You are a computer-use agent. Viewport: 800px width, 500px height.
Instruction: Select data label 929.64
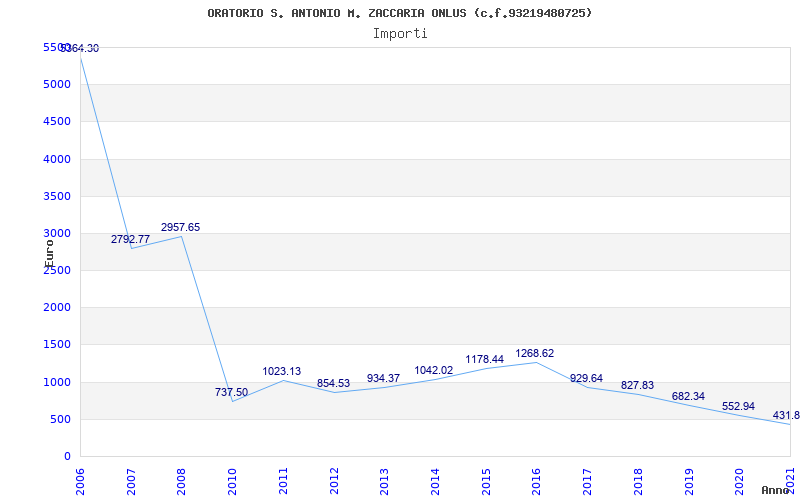pyautogui.click(x=586, y=378)
